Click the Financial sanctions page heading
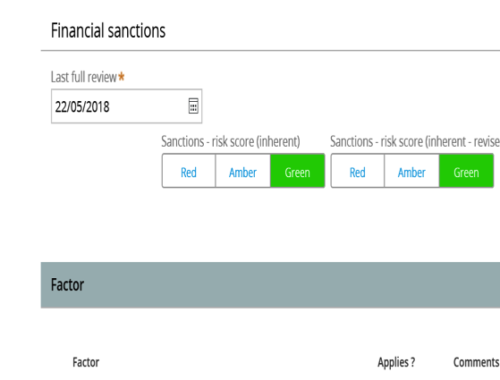 [108, 30]
